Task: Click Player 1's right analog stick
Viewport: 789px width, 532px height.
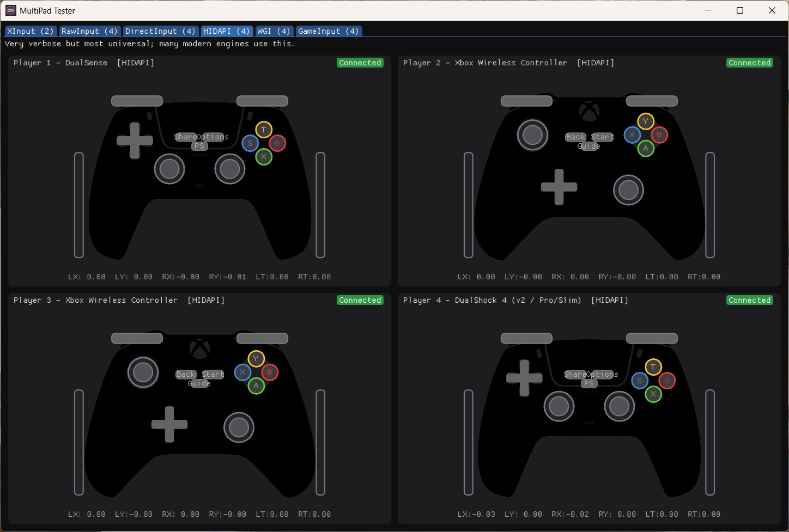Action: [x=230, y=169]
